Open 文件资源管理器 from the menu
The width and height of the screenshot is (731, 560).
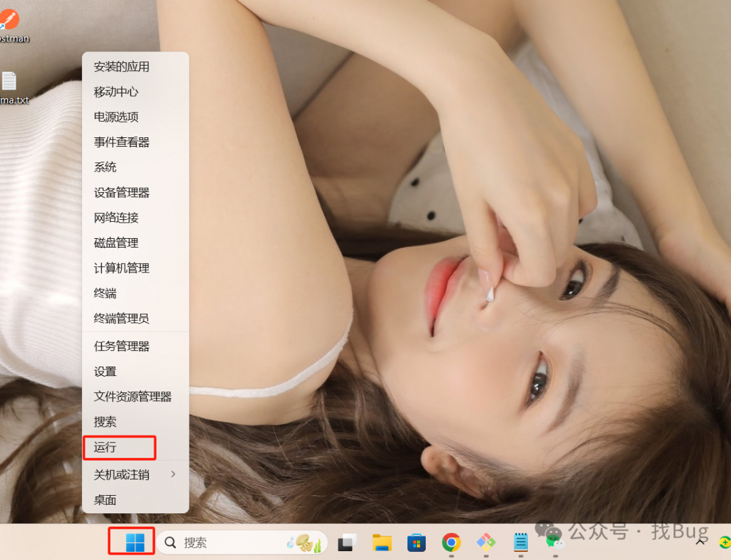coord(135,396)
